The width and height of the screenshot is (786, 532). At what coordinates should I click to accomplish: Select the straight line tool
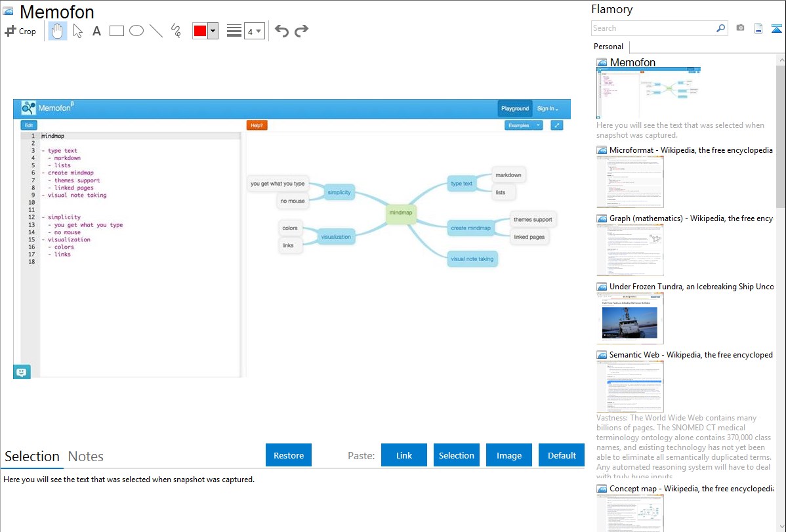(156, 31)
